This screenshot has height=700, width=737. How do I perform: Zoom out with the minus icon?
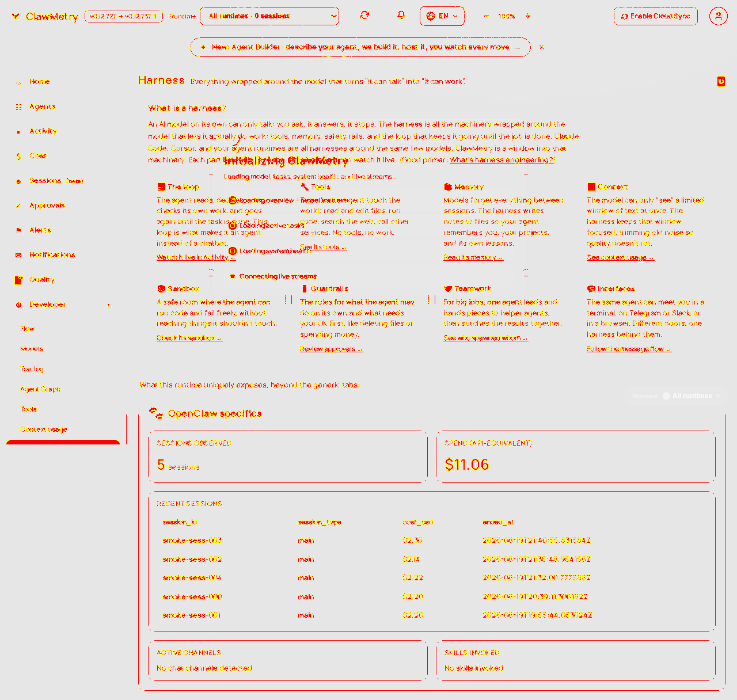pos(487,16)
